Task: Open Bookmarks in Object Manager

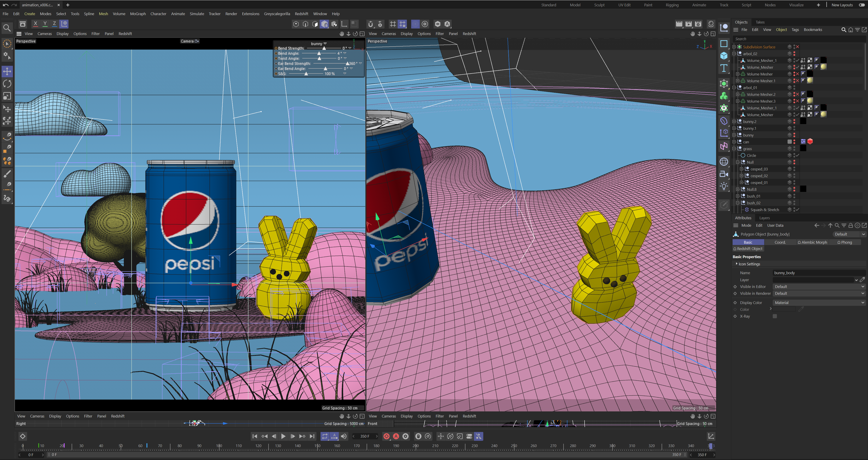Action: point(813,30)
